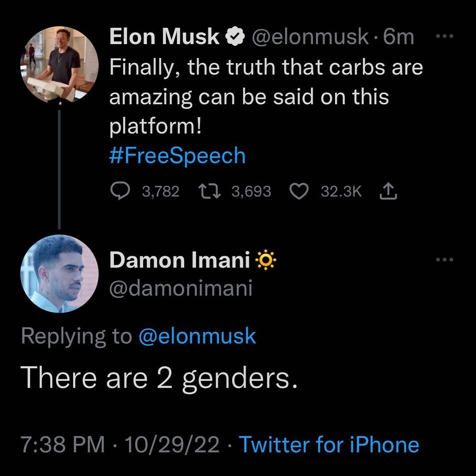This screenshot has height=476, width=476.
Task: Click the Elon Musk display name
Action: (164, 37)
